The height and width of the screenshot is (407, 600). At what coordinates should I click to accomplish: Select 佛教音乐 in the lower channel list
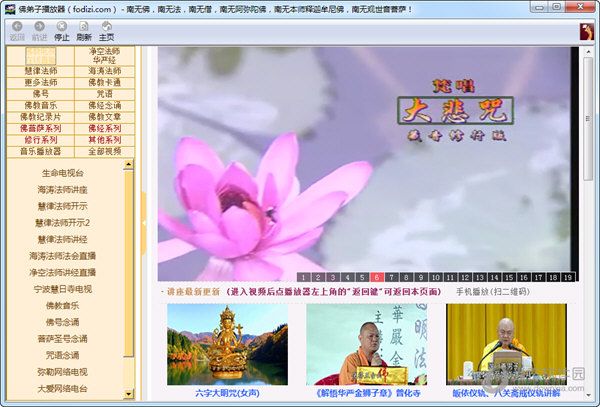tap(63, 306)
